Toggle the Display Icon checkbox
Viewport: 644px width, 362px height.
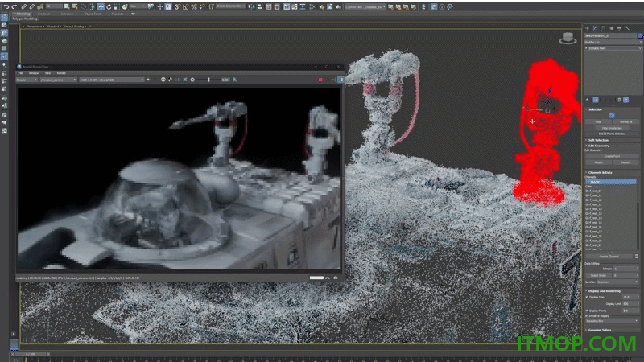click(587, 297)
